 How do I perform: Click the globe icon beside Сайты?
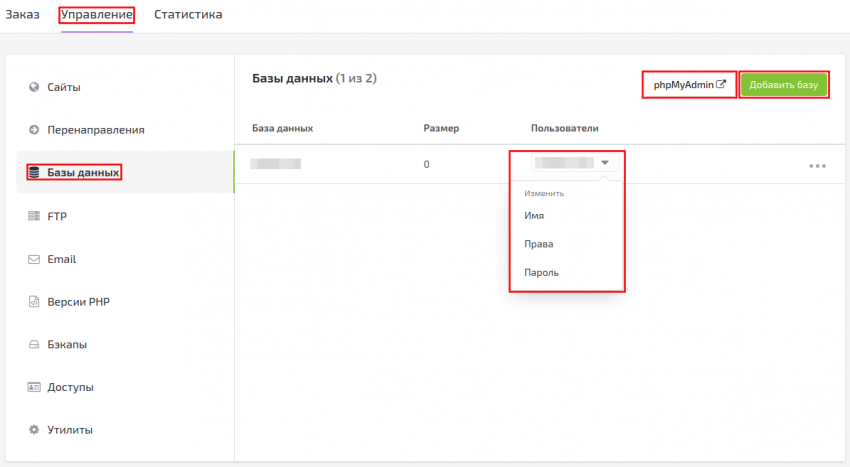point(33,87)
